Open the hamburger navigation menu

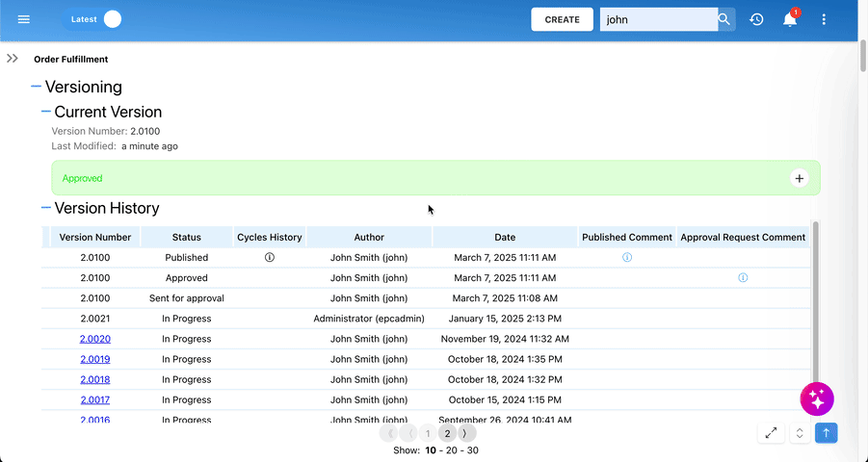coord(23,19)
